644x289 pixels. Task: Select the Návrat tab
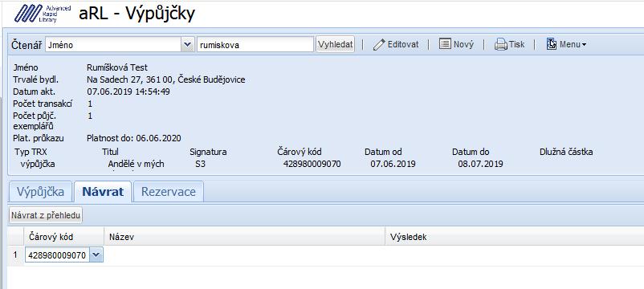click(x=103, y=192)
